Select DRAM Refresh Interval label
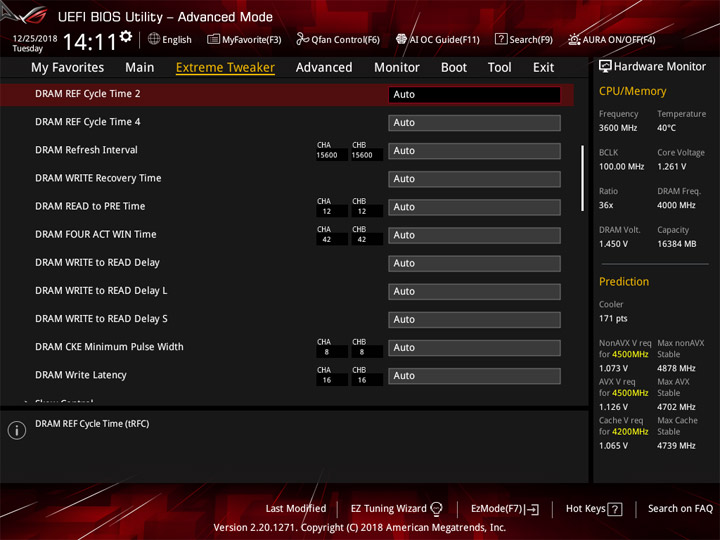Viewport: 720px width, 540px height. [86, 150]
